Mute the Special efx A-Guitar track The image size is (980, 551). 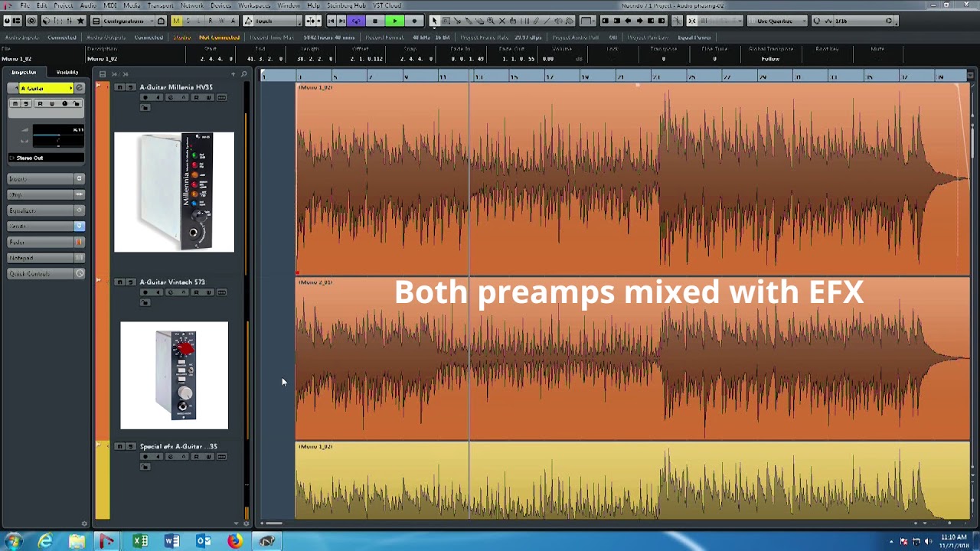coord(119,446)
